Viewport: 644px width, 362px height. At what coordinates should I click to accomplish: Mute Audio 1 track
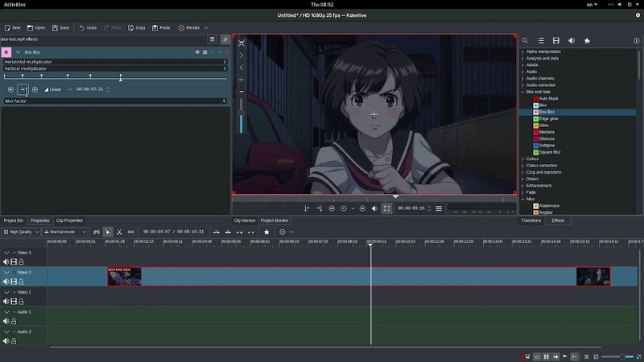[6, 321]
